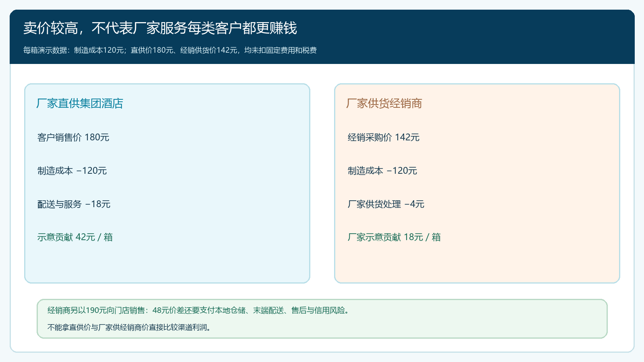Screen dimensions: 644x362
Task: Select the 经销采购价 142元 line
Action: (x=384, y=137)
